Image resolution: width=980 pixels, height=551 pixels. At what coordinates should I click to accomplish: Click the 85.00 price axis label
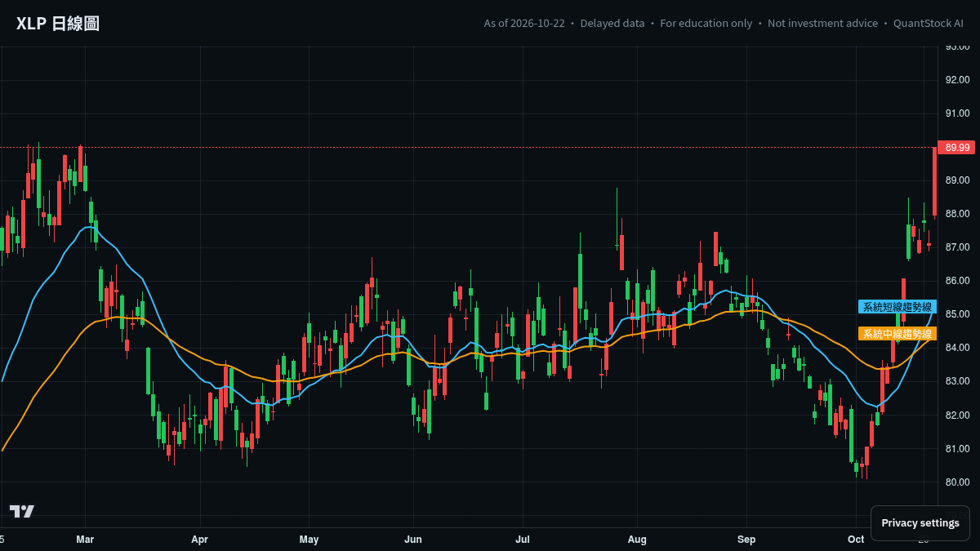point(957,314)
